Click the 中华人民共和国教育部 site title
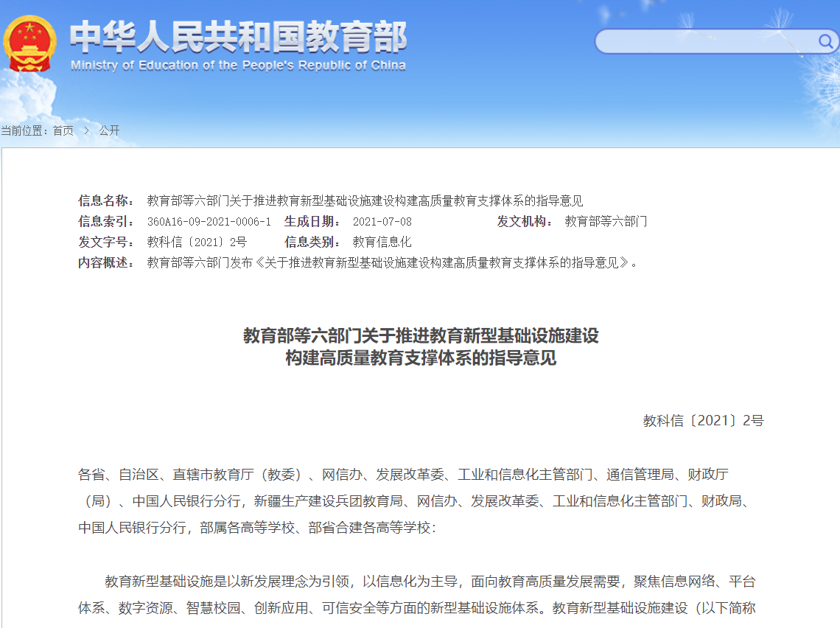This screenshot has width=840, height=628. click(x=239, y=36)
